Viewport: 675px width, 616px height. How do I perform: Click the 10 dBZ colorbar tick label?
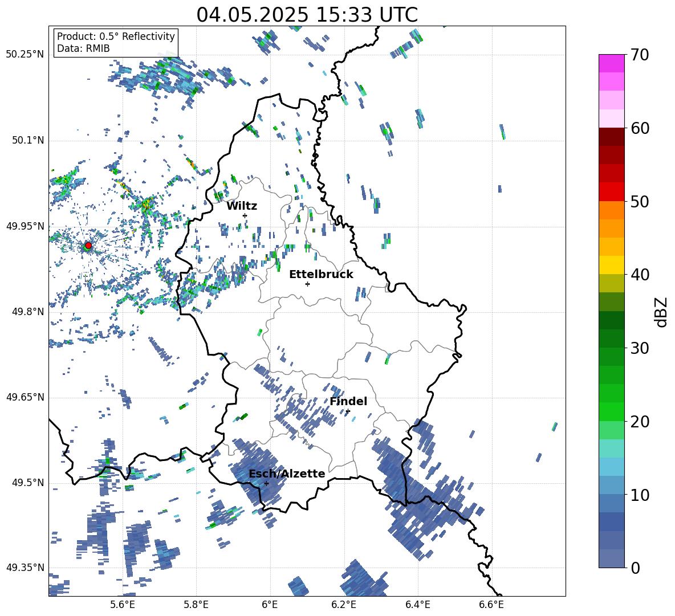[x=640, y=495]
